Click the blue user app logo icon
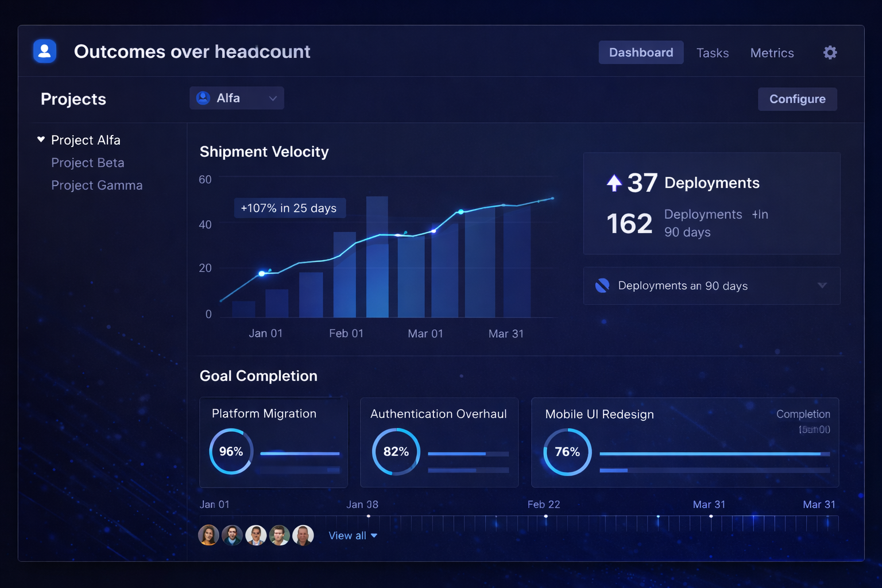 tap(45, 51)
